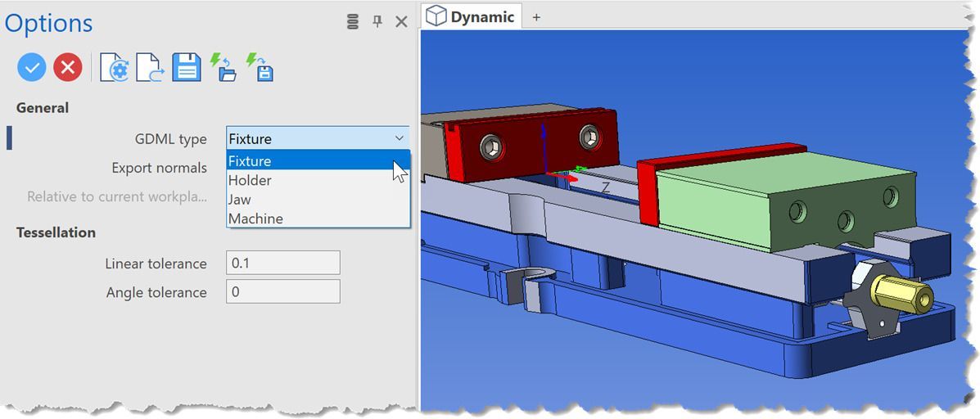Click the brass hex nut on the vise

coord(902,295)
